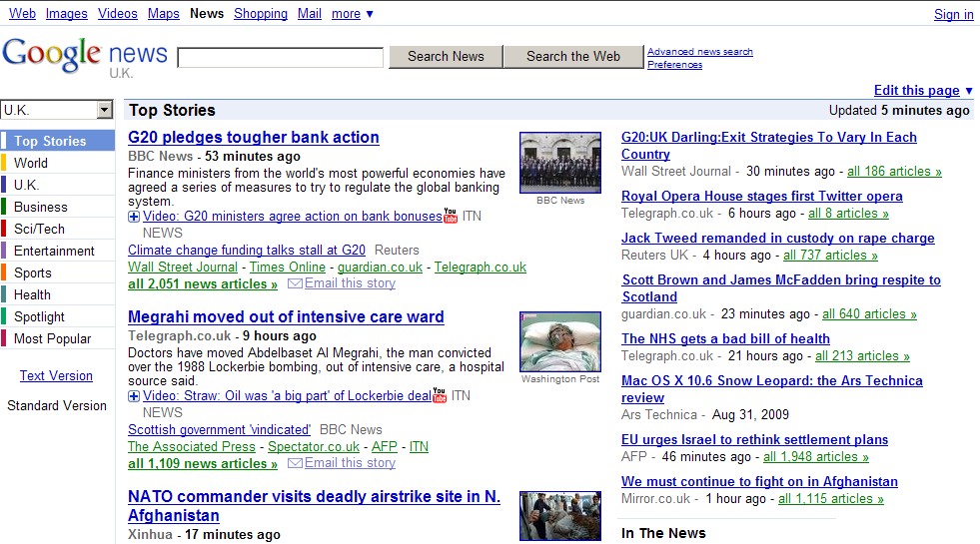
Task: Open NATO commander visits airstrike site headline
Action: tap(315, 506)
